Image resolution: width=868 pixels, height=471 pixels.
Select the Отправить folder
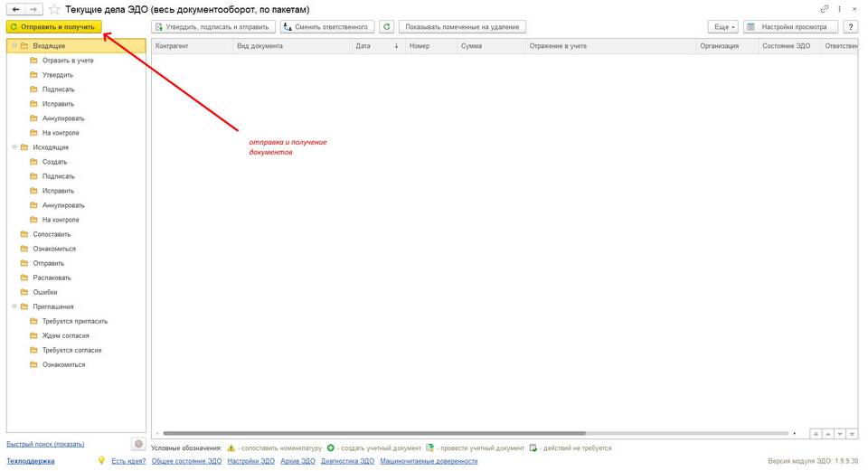coord(48,263)
